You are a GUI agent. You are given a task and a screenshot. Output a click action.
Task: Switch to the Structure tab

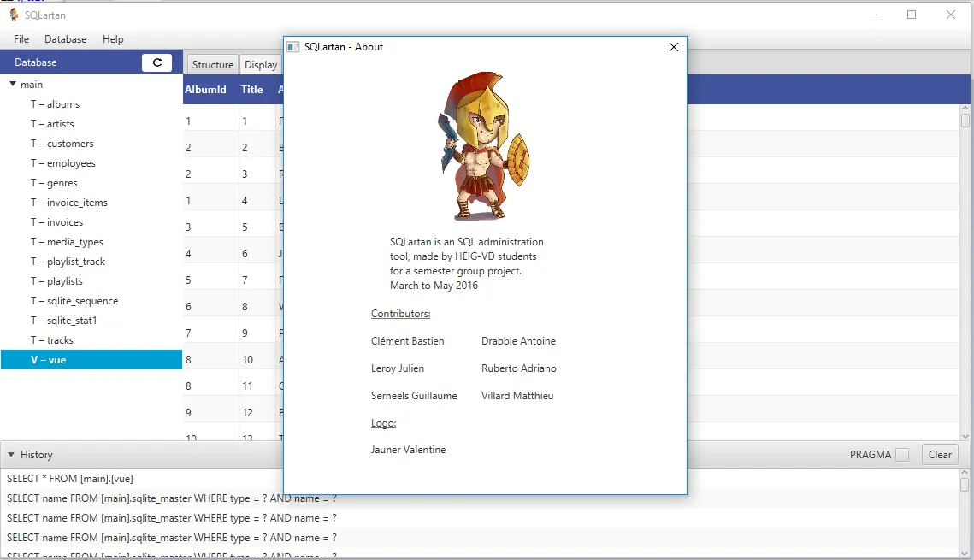[212, 65]
